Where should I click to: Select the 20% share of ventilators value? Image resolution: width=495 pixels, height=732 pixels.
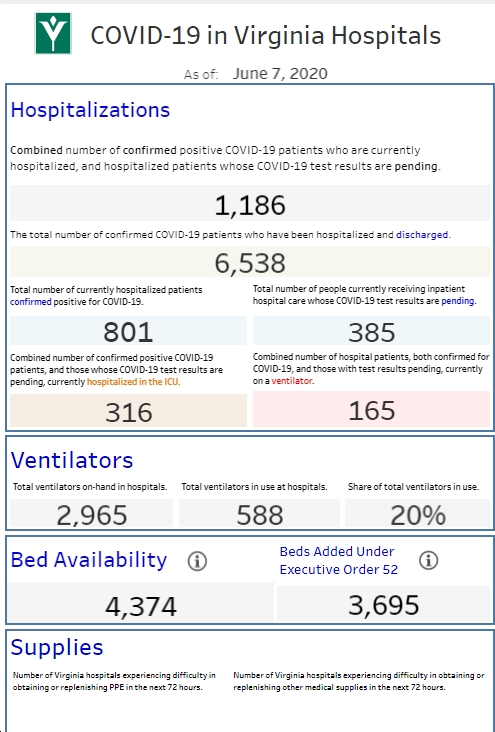point(418,514)
